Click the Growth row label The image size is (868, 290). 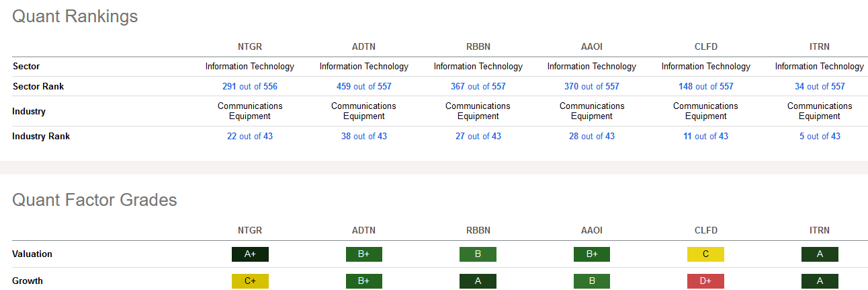(28, 281)
